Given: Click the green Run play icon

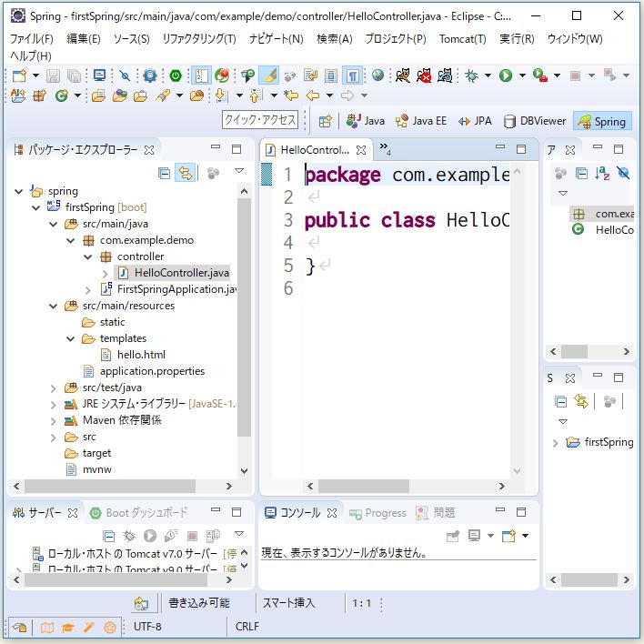Looking at the screenshot, I should [x=506, y=75].
